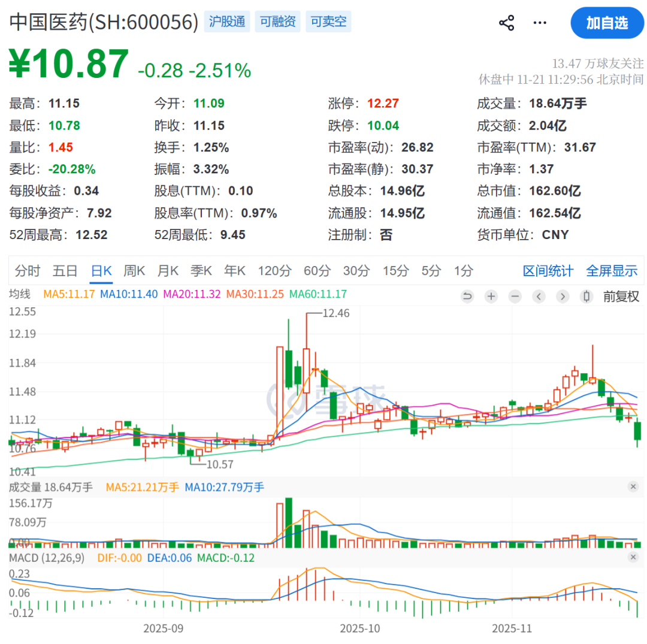Select the 60分 interval tab

[317, 271]
